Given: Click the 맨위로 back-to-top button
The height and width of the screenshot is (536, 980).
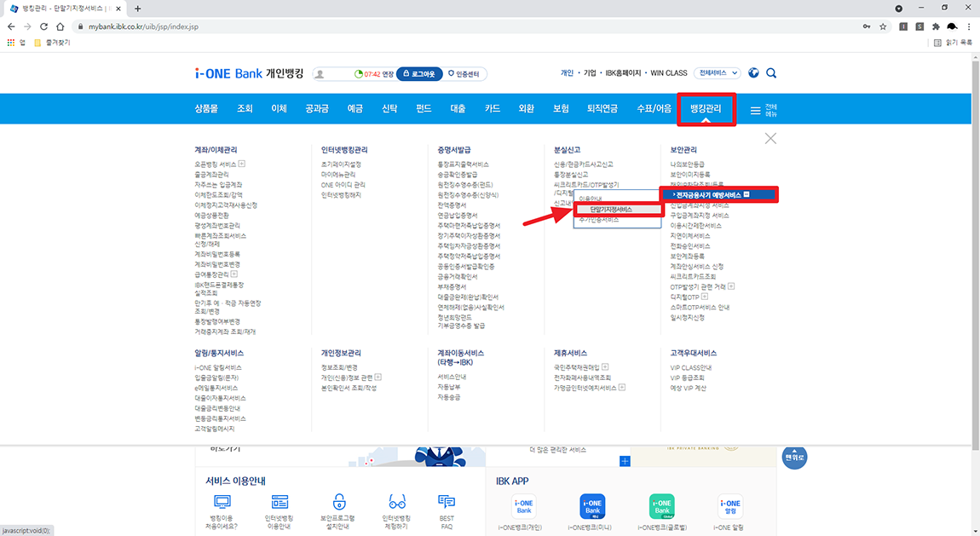Looking at the screenshot, I should coord(794,458).
